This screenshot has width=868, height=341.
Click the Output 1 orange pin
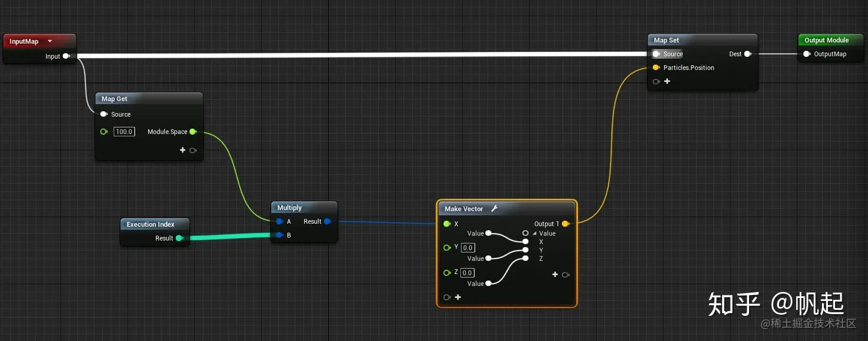click(566, 224)
